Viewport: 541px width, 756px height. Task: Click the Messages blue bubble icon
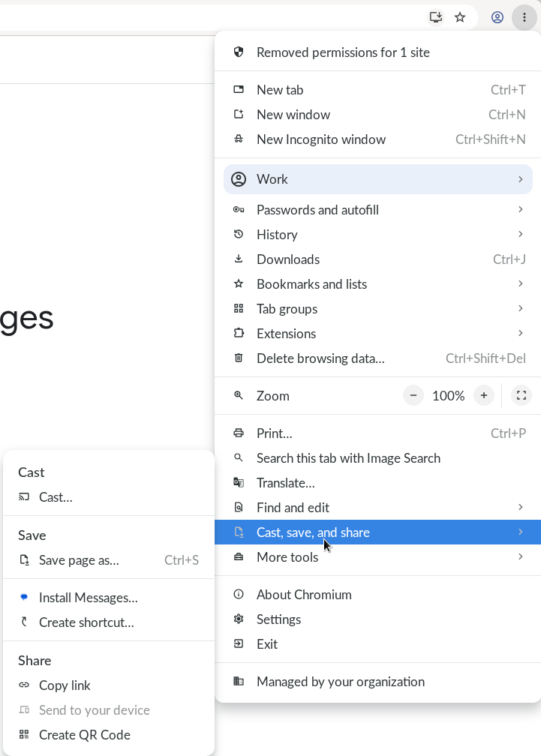coord(24,597)
